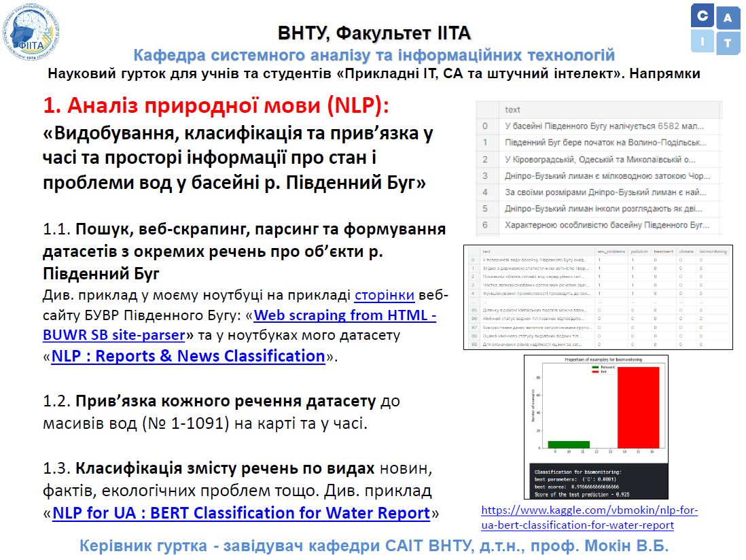Click row 'За своїми розмірами Дніпро-Бузький лиман'
This screenshot has width=746, height=560.
599,192
